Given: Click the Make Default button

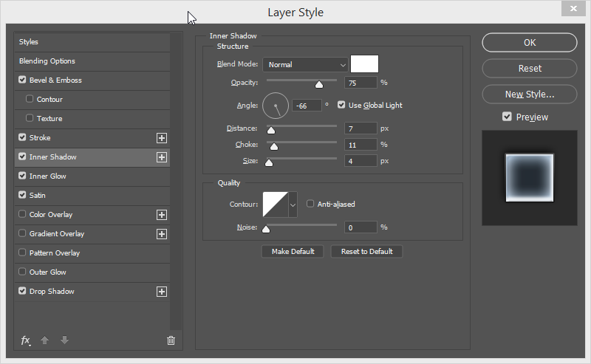Looking at the screenshot, I should (293, 251).
